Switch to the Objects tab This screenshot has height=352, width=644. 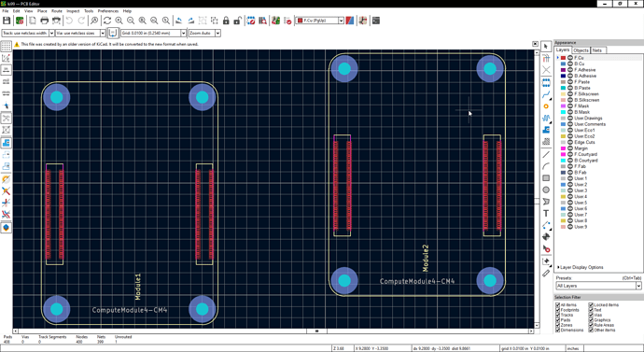tap(581, 50)
